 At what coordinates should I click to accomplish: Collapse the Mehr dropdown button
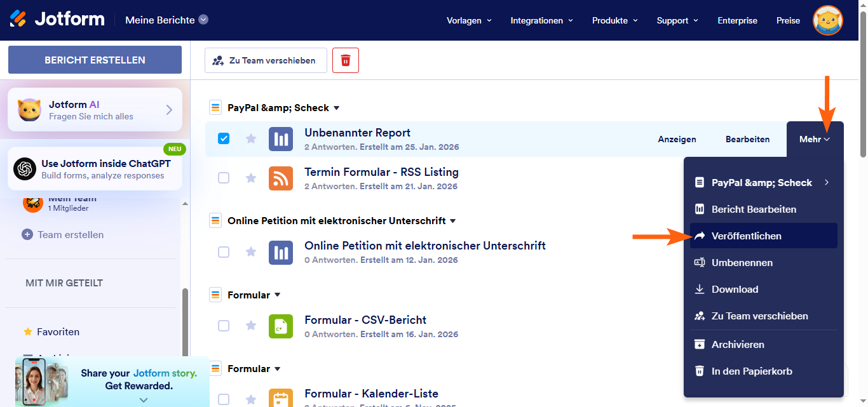815,139
